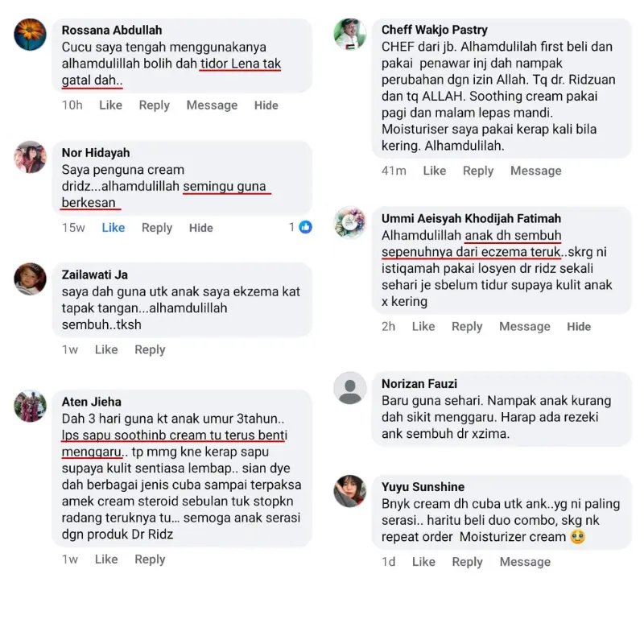Hide Ummi Aeisyah's comment
The width and height of the screenshot is (644, 644).
[579, 327]
